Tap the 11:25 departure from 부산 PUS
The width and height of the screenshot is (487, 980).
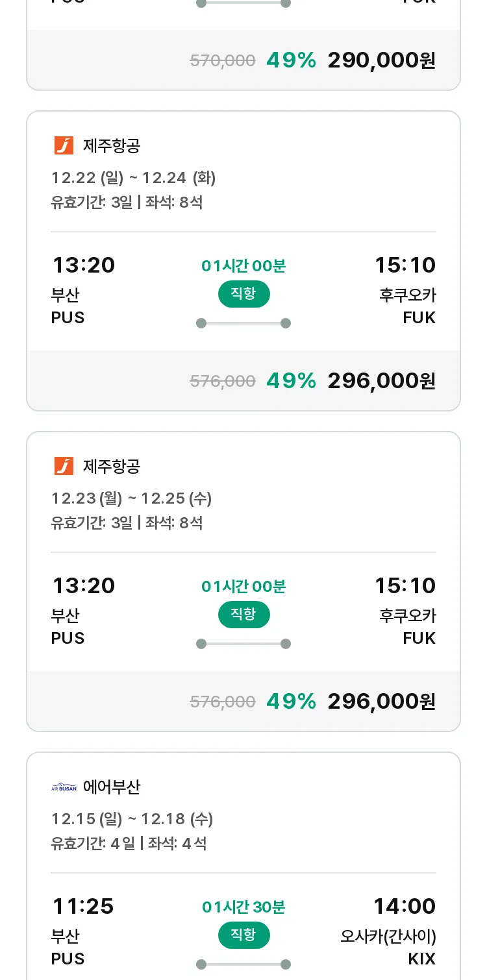click(x=82, y=906)
